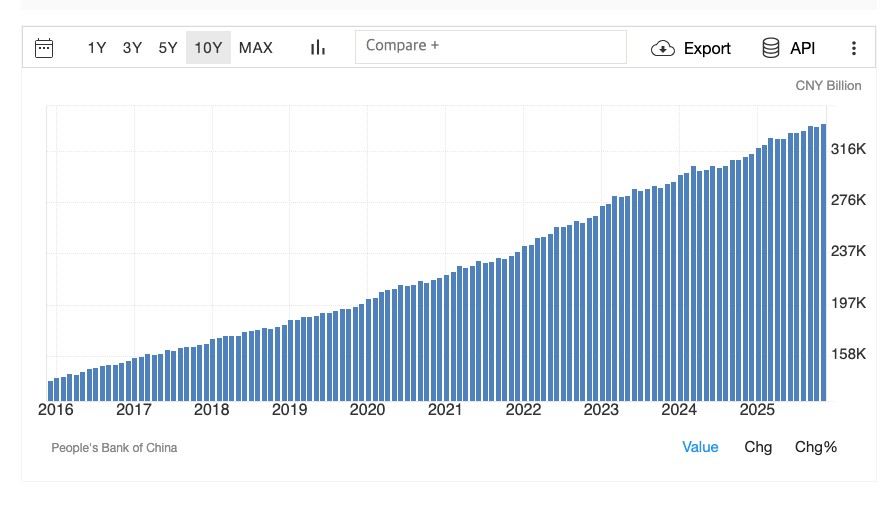Click the API database stack icon
The height and width of the screenshot is (509, 895).
771,48
